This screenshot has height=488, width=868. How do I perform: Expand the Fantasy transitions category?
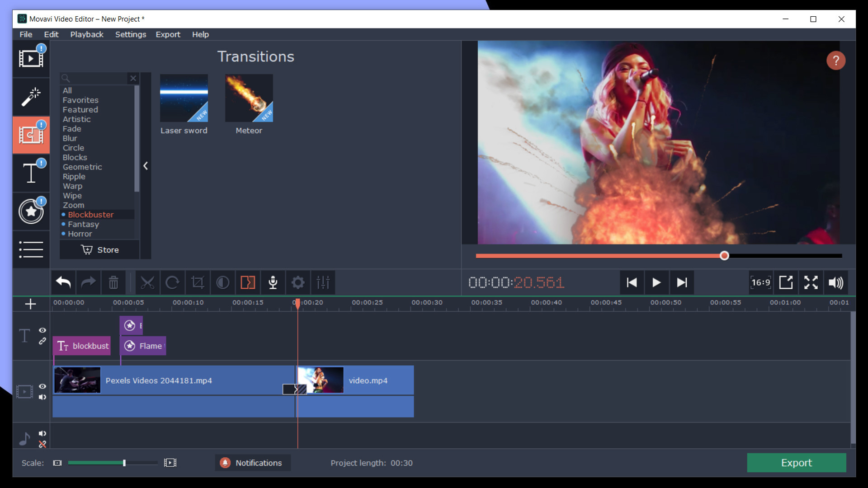[83, 224]
